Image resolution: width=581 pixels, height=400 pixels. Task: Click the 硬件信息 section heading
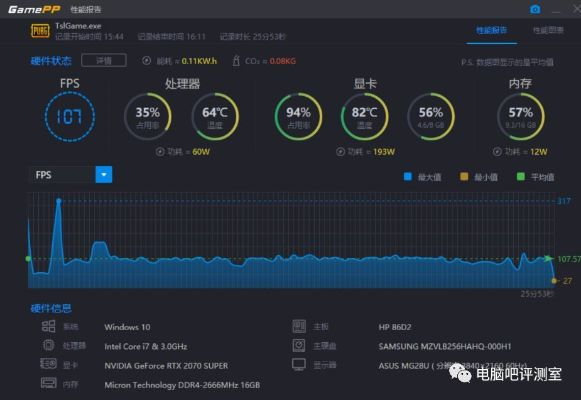tap(51, 308)
